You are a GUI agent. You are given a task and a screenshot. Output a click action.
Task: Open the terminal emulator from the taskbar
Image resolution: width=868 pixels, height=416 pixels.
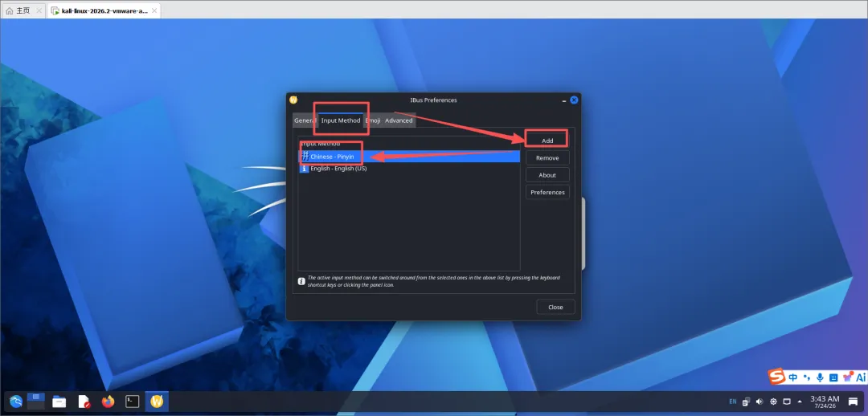click(133, 402)
